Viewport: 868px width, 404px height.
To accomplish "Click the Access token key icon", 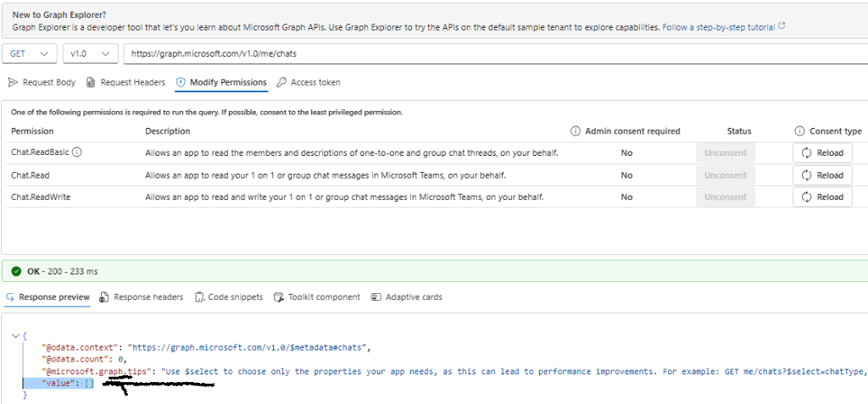I will point(281,82).
